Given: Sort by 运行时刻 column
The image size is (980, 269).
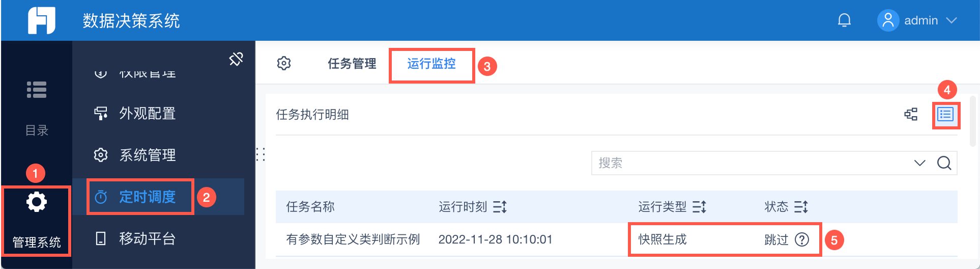Looking at the screenshot, I should [500, 207].
